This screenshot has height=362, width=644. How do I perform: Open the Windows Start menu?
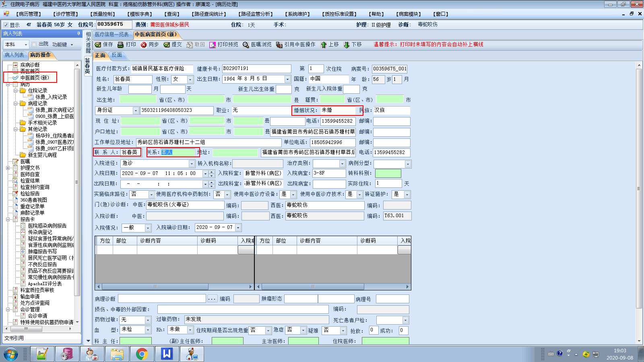(x=11, y=354)
